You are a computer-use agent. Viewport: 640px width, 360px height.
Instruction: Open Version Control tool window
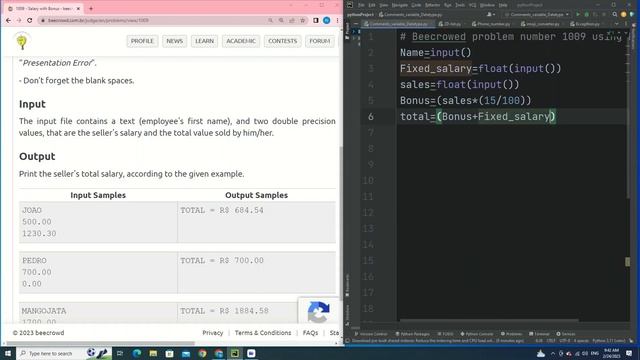coord(371,334)
